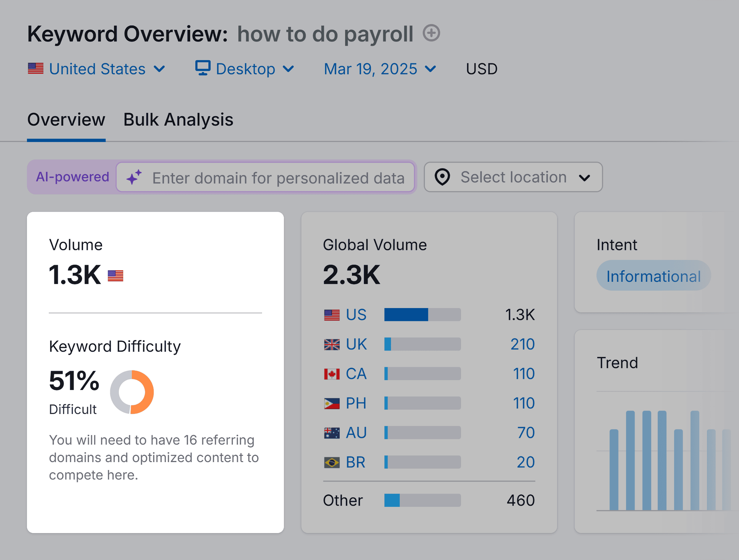This screenshot has width=739, height=560.
Task: Click the Other volume progress bar
Action: [x=422, y=500]
